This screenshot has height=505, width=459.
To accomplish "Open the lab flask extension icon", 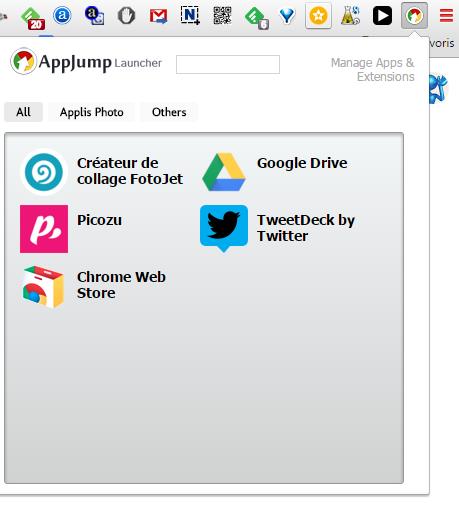I will [x=350, y=16].
